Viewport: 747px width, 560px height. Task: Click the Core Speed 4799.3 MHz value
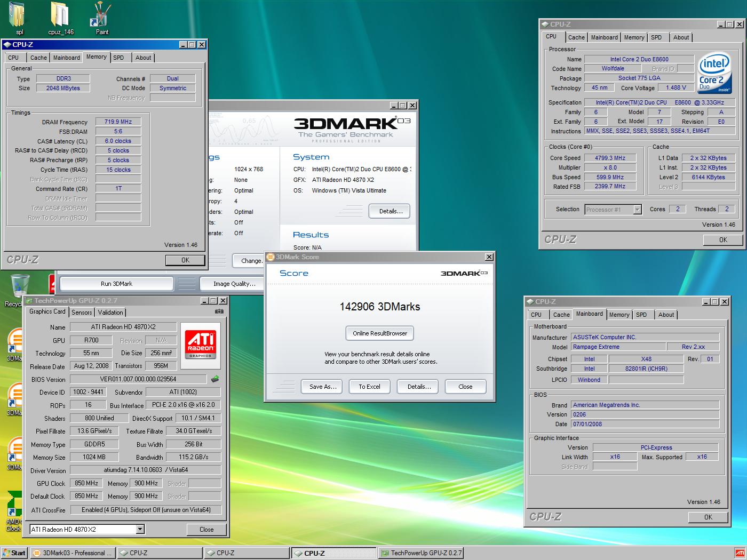(610, 158)
